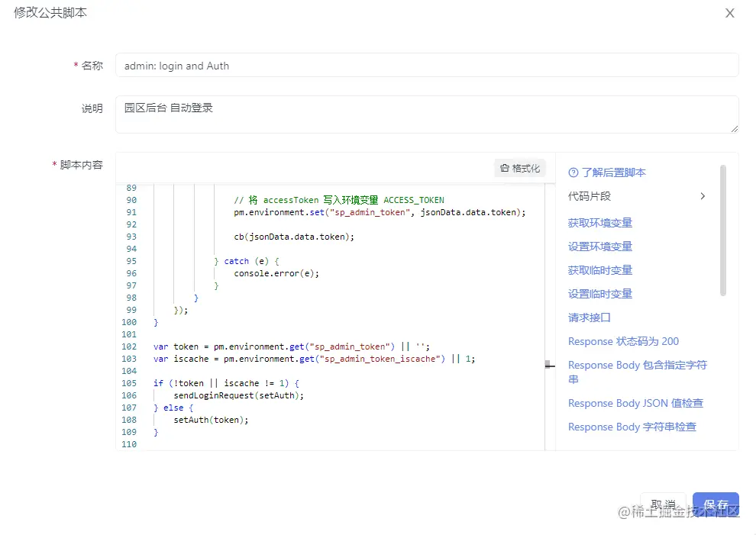Click line number 102 in the editor gutter
Viewport: 756px width, 535px height.
(x=129, y=346)
